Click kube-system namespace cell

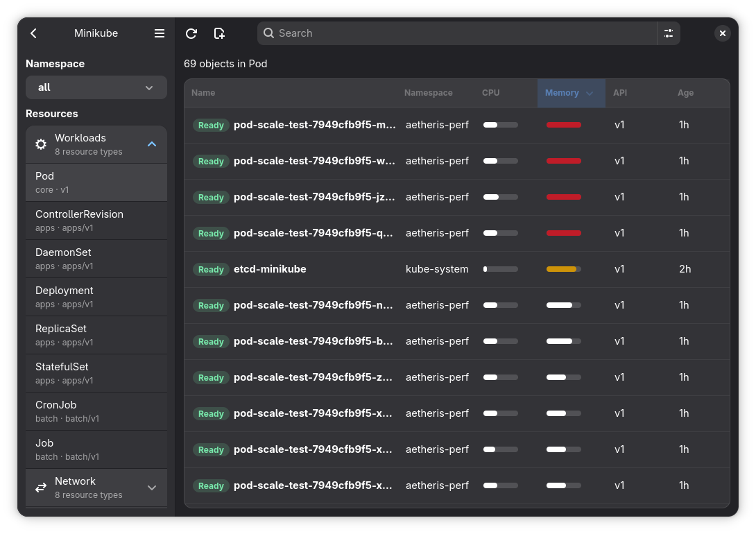coord(437,269)
